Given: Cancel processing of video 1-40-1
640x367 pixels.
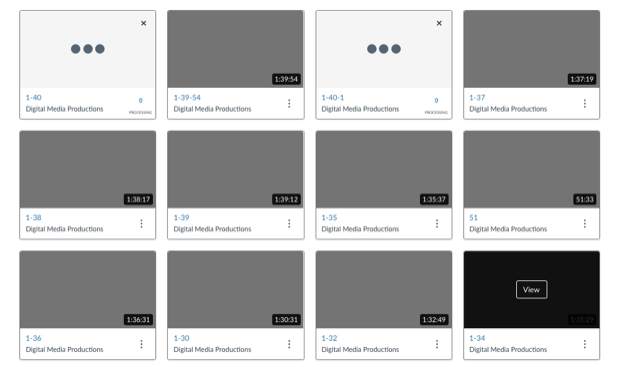Looking at the screenshot, I should tap(439, 23).
